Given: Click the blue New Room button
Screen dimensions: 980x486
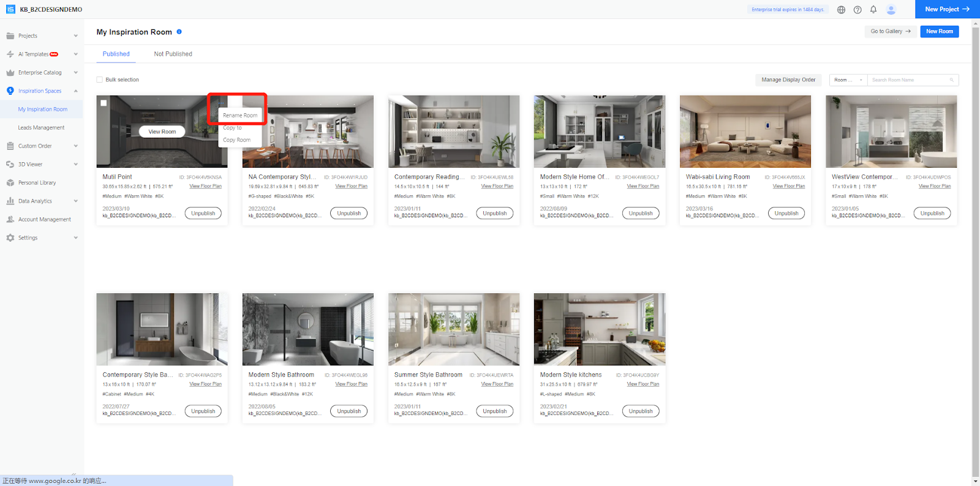Looking at the screenshot, I should [940, 31].
